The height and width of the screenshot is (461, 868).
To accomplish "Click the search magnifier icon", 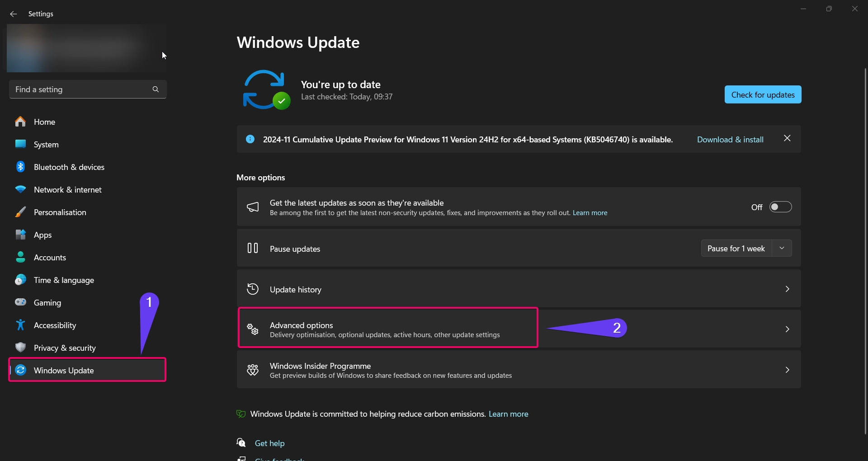I will 156,89.
